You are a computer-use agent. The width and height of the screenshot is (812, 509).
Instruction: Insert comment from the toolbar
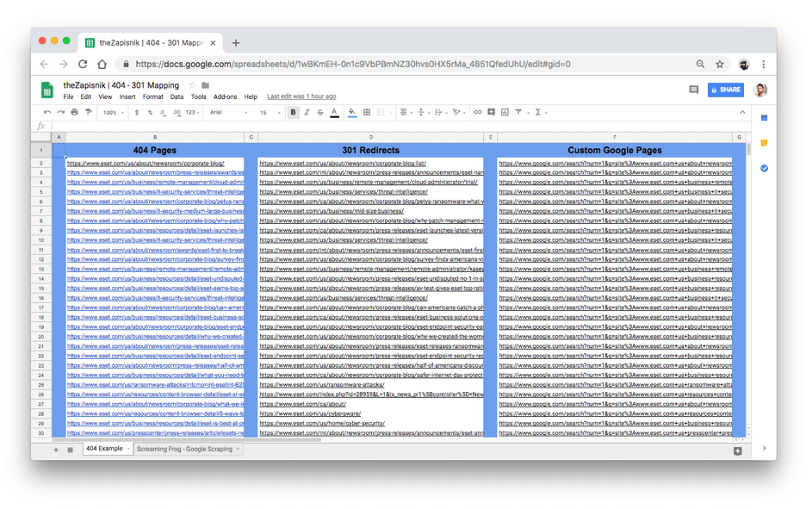point(492,112)
